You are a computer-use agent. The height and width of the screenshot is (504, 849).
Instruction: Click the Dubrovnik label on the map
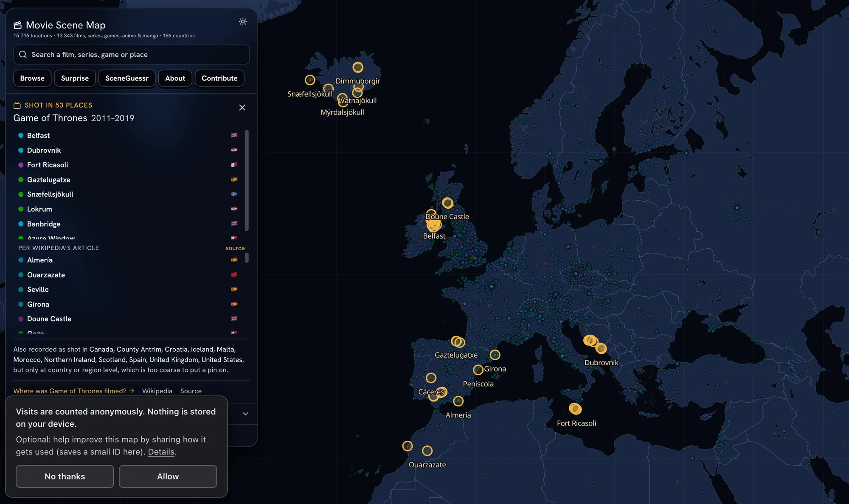pyautogui.click(x=602, y=363)
